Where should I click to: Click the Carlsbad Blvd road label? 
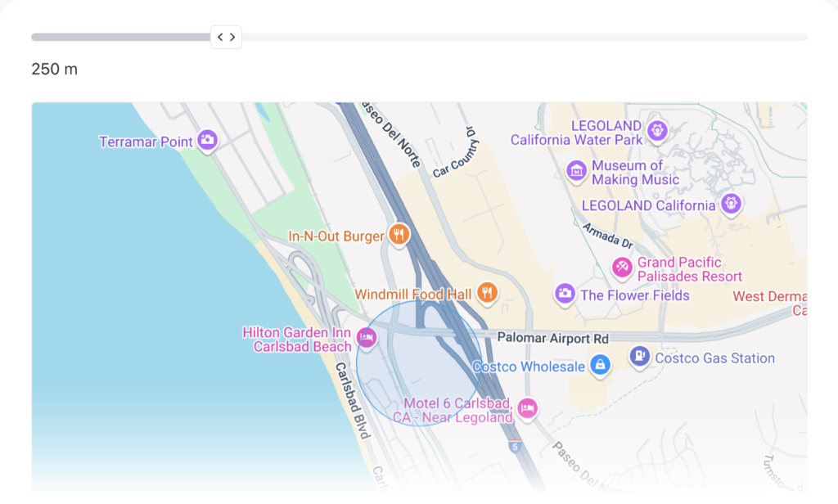[353, 401]
